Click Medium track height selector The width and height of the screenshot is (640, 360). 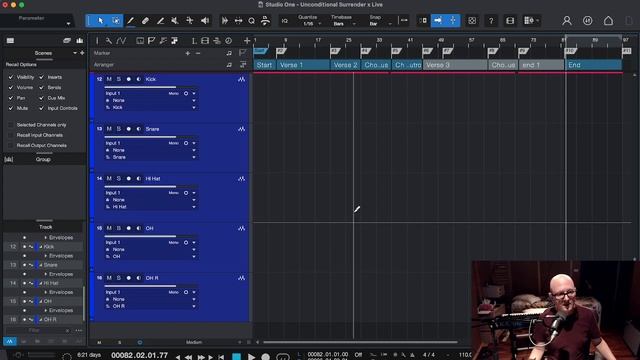[194, 342]
